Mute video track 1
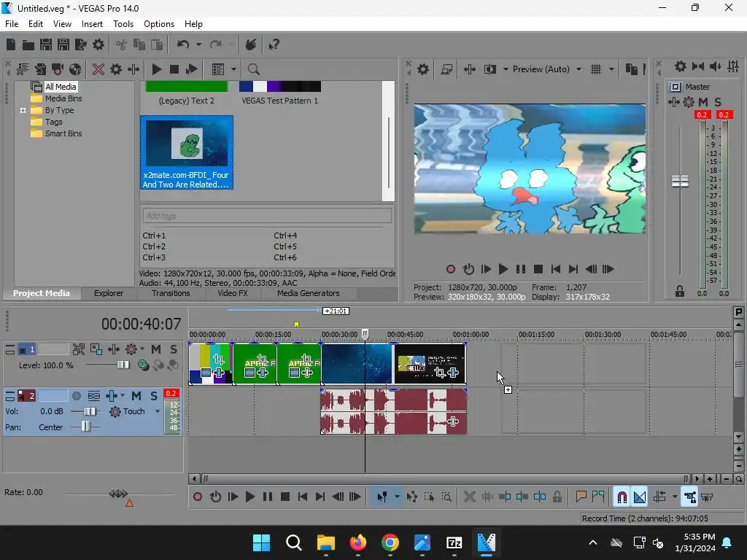747x560 pixels. (156, 349)
